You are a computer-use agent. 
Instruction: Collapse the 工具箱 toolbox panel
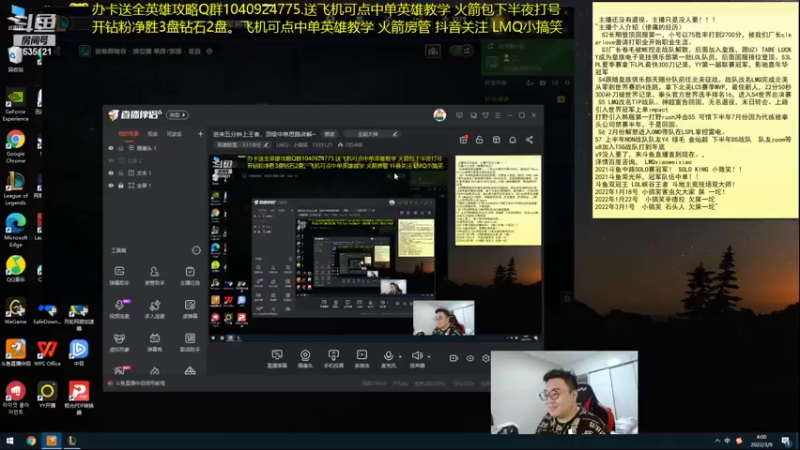196,250
